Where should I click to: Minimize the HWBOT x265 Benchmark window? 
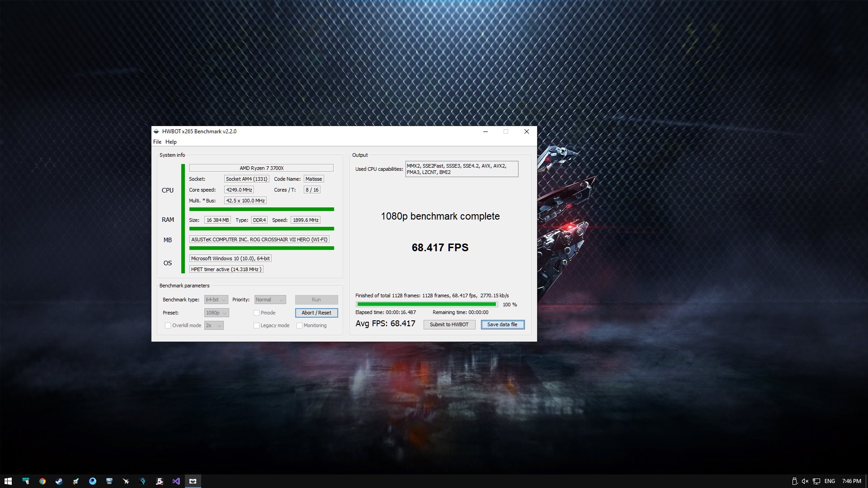pos(486,131)
